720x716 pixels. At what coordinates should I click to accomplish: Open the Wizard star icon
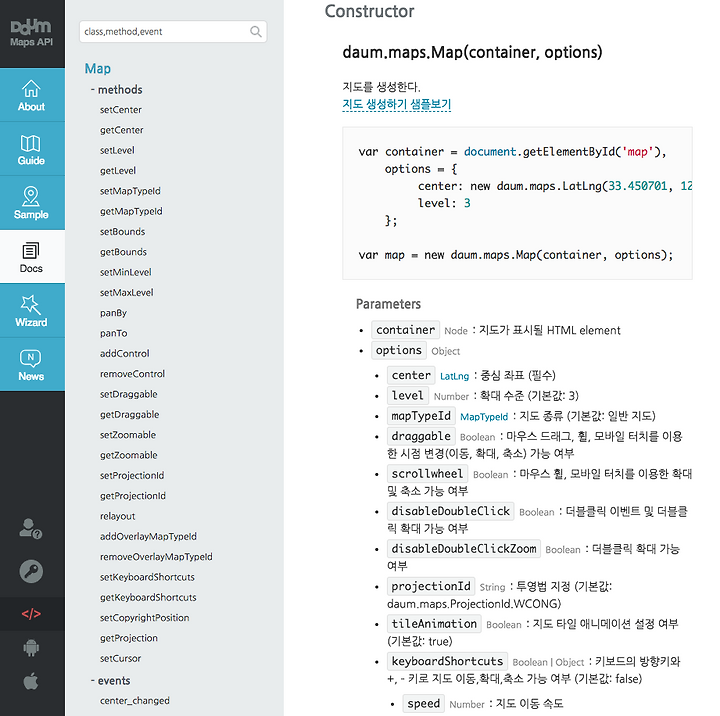tap(30, 304)
